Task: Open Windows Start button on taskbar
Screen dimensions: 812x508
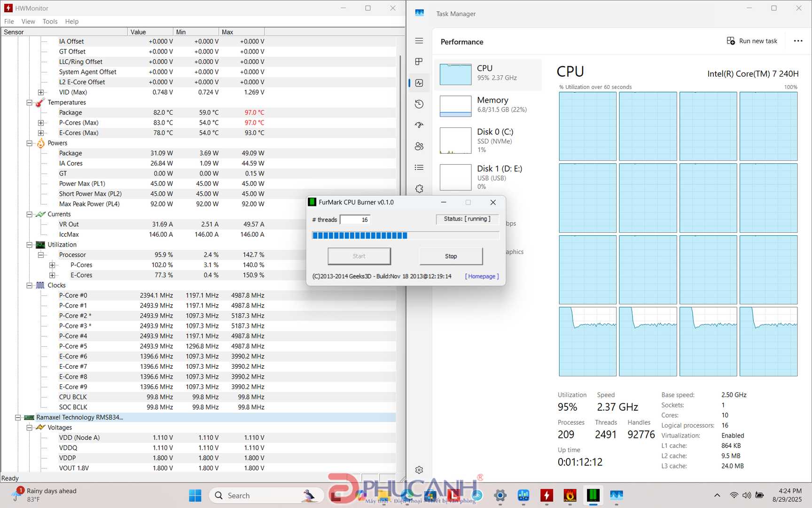Action: click(x=195, y=495)
